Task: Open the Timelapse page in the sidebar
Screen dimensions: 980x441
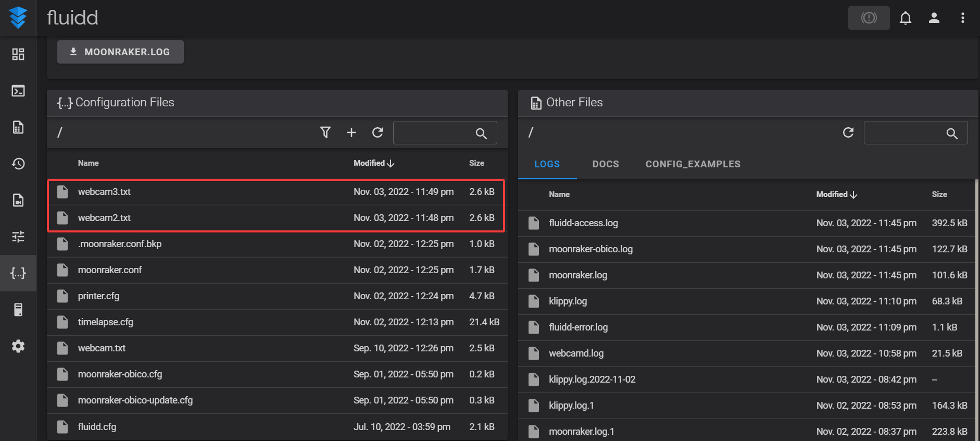Action: [18, 200]
